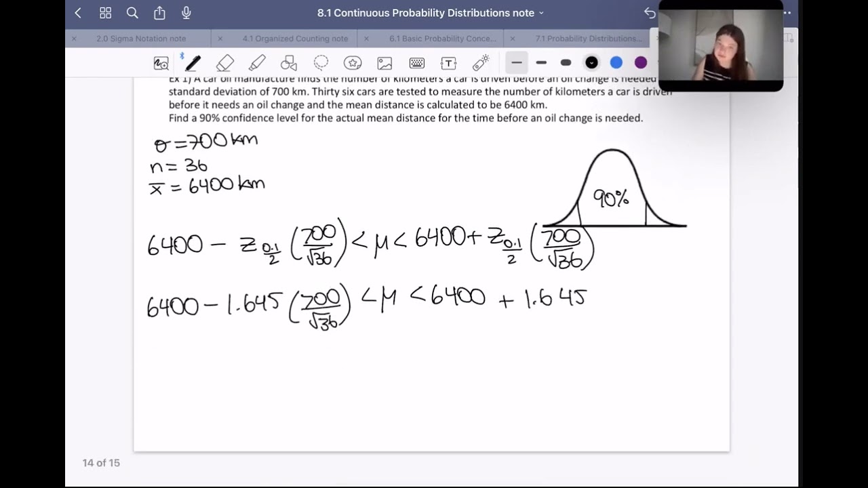Select the Pen tool

pyautogui.click(x=192, y=63)
